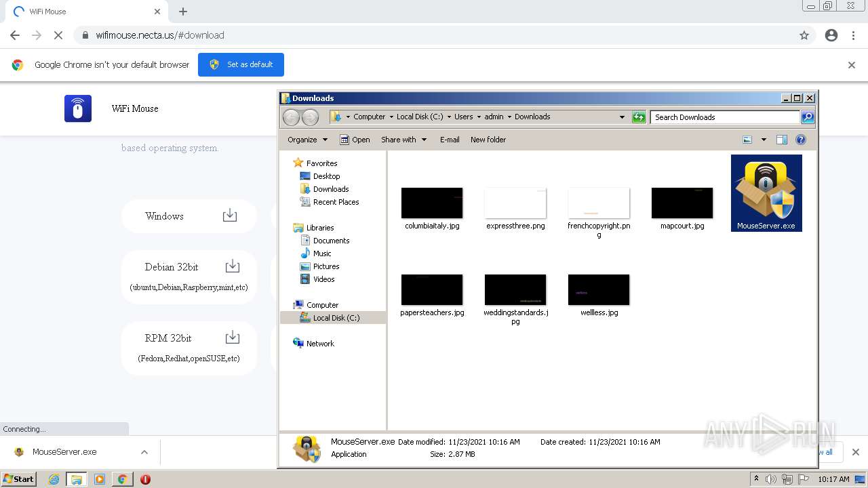Open Internet Explorer from the taskbar
The image size is (868, 488).
coord(54,479)
